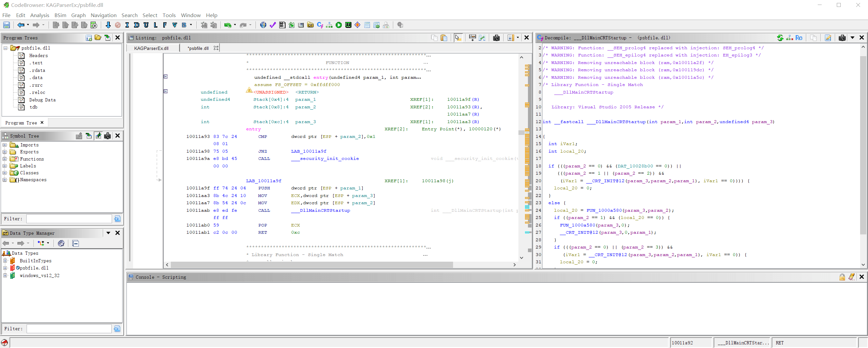Click the Save program icon in toolbar

pos(6,25)
